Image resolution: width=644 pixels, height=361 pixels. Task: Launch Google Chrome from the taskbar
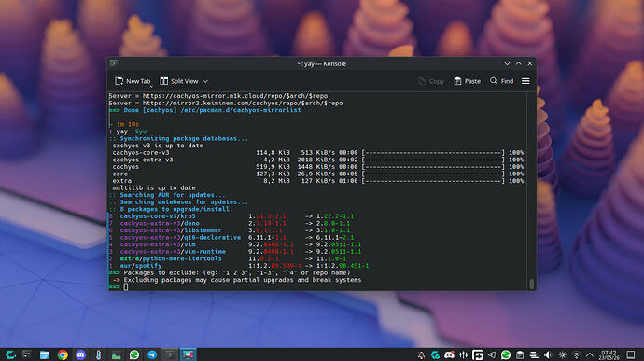tap(63, 354)
